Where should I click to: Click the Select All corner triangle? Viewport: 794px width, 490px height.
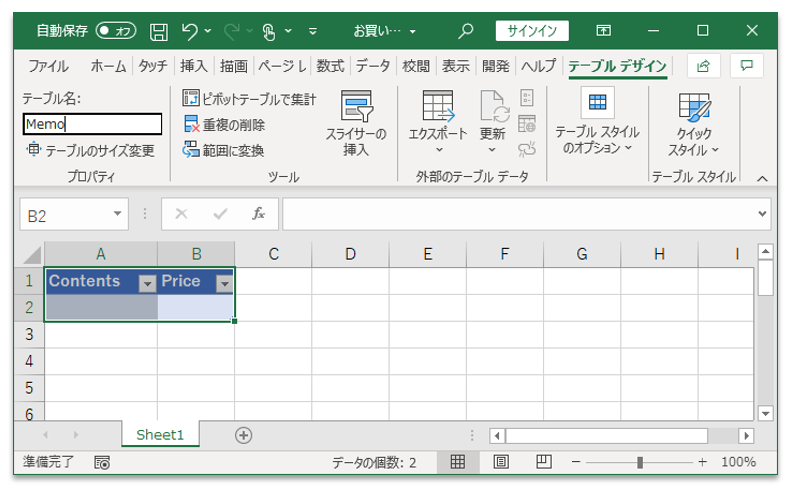click(31, 254)
